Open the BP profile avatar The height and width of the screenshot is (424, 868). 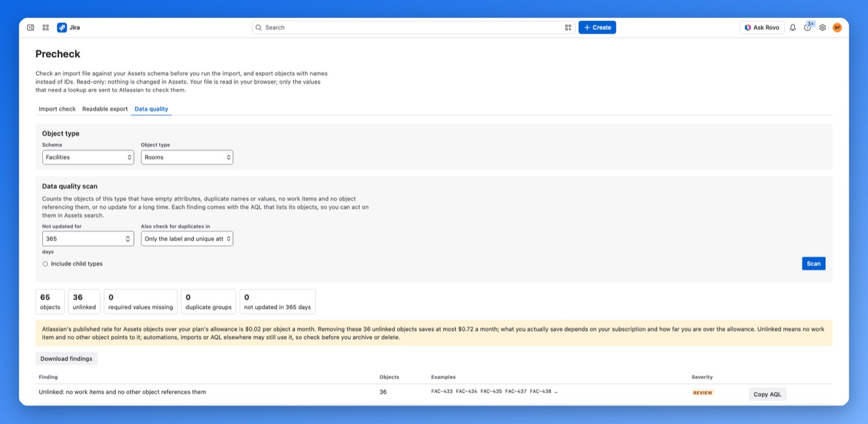point(837,27)
